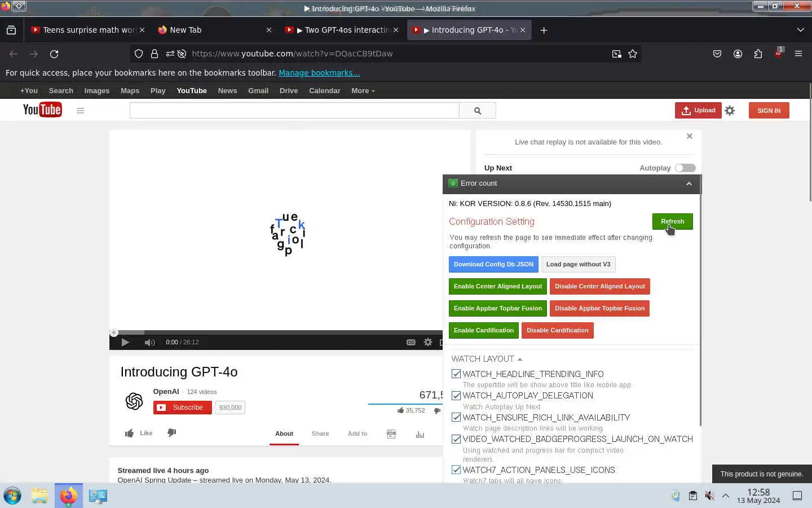Viewport: 812px width, 508px height.
Task: Select the Share tab
Action: pos(320,433)
